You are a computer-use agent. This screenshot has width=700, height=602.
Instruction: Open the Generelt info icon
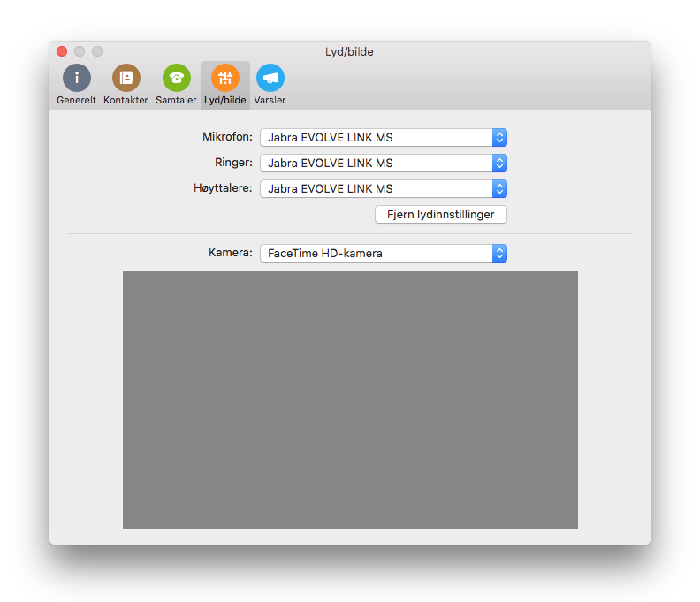point(77,78)
